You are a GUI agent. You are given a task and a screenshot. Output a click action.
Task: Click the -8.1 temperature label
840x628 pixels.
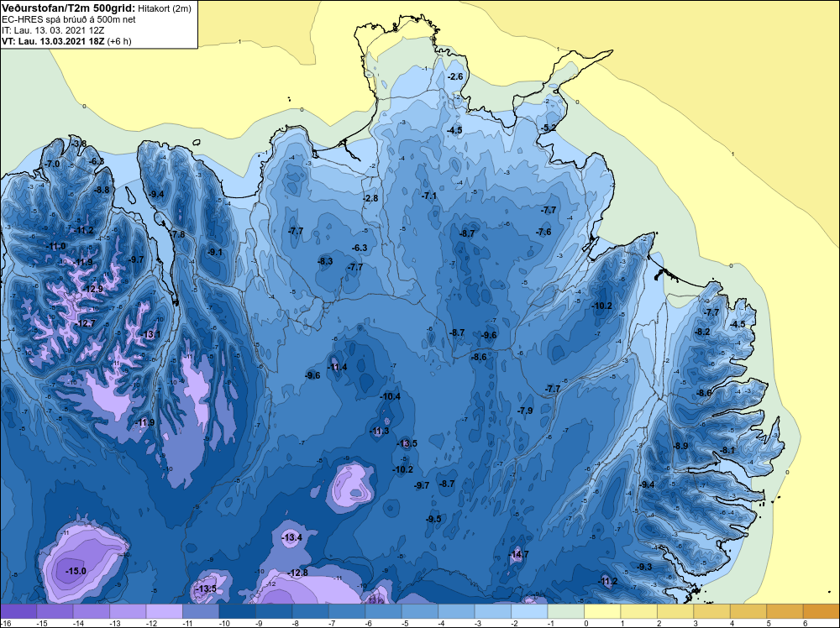point(727,450)
